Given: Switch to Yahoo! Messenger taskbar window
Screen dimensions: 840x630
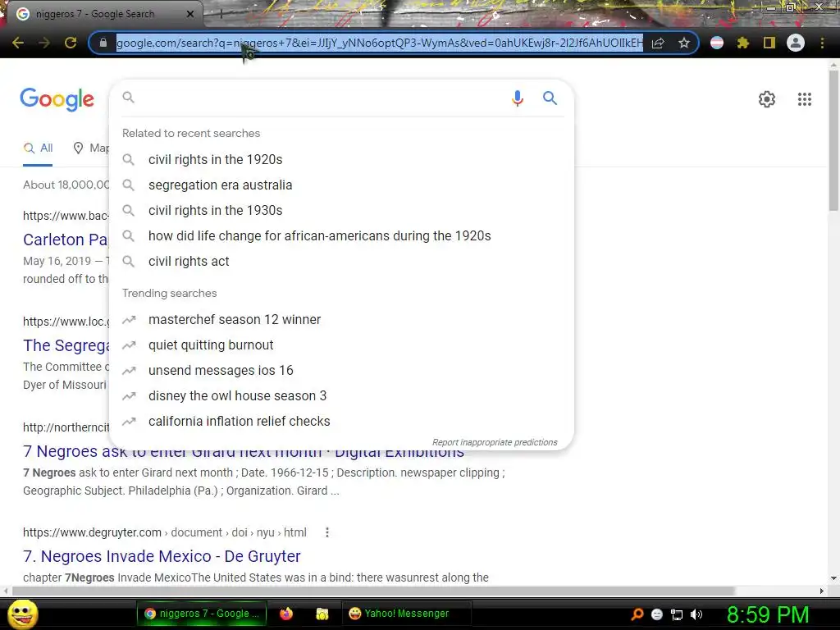Looking at the screenshot, I should (407, 614).
